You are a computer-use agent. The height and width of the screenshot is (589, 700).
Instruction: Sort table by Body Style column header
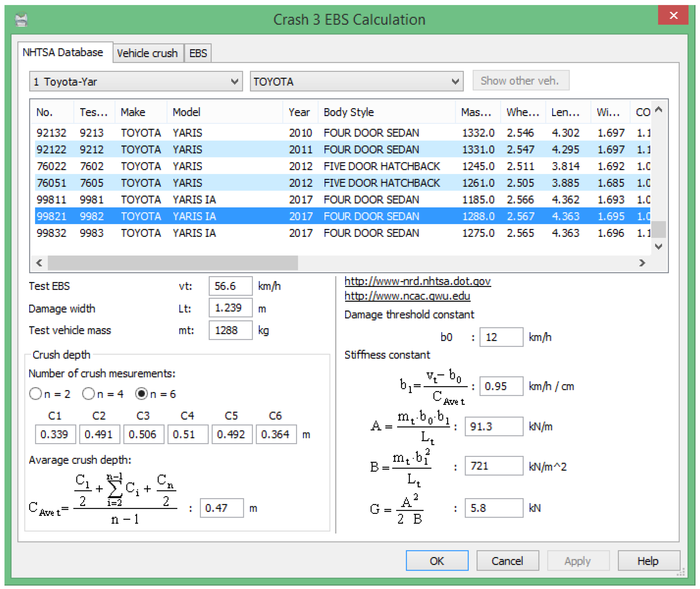point(349,112)
